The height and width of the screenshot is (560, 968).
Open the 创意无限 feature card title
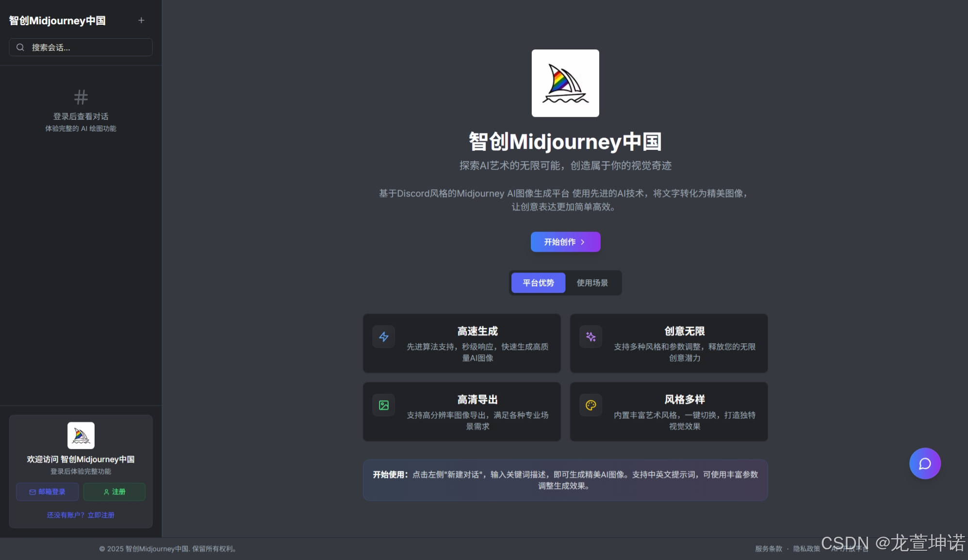(685, 331)
